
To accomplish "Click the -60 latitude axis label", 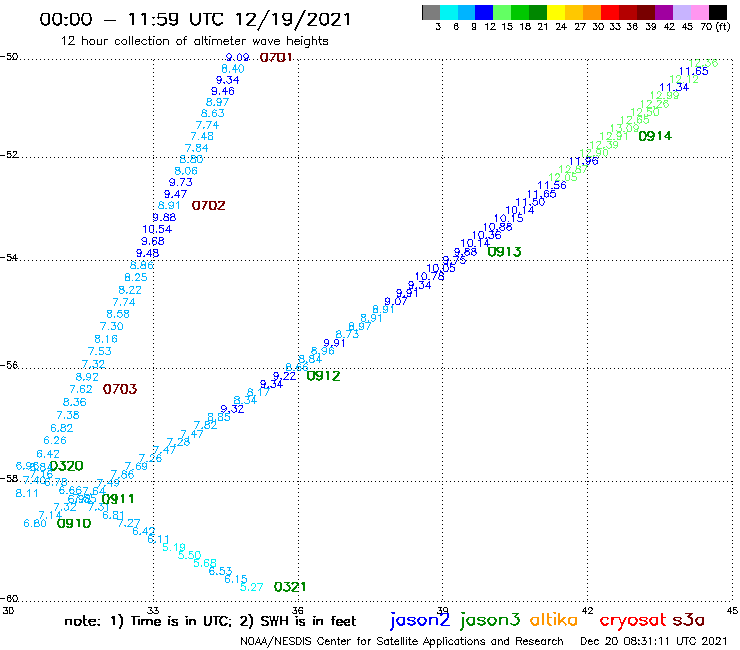I will (9, 599).
